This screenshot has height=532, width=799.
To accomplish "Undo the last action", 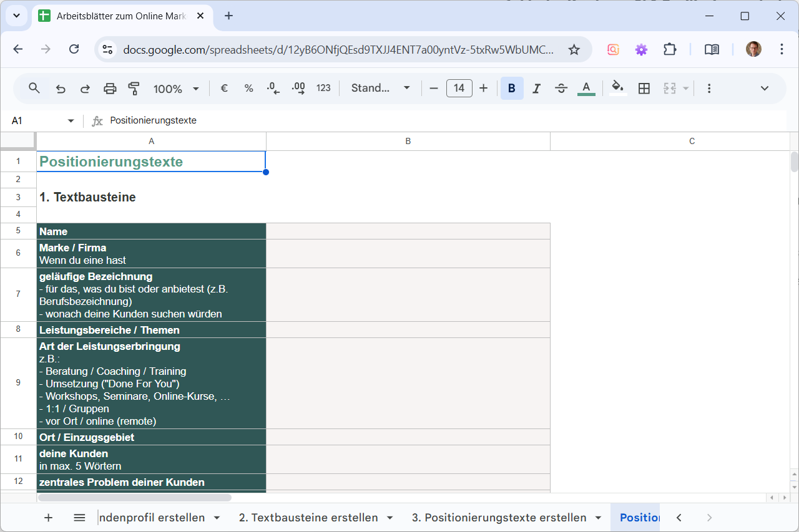I will point(61,89).
